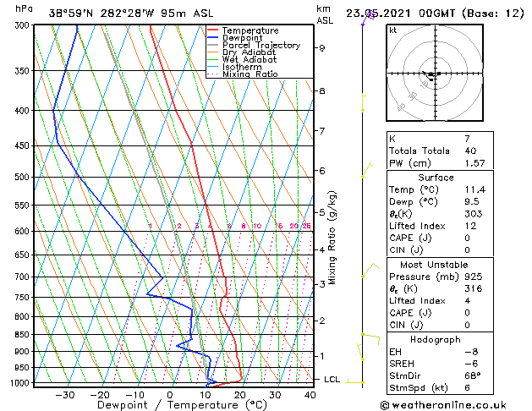Click the yellow wind barb near 1000 hPa
Viewport: 532px width, 411px height.
coord(355,382)
